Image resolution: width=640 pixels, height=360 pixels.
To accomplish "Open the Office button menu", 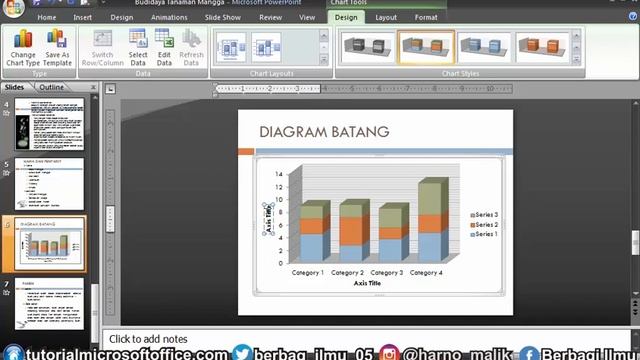I will (13, 7).
